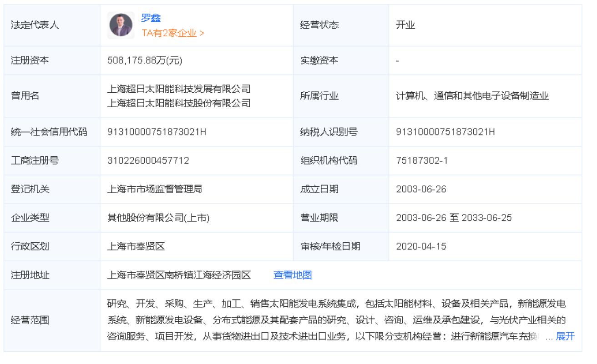Click former name 上海超日太阳能科技股份有限公司

pyautogui.click(x=179, y=103)
